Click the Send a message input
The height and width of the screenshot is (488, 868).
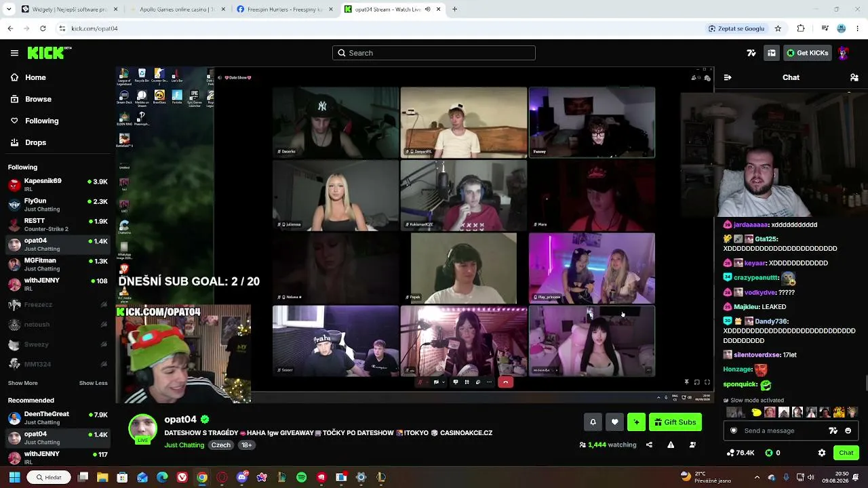click(x=781, y=431)
